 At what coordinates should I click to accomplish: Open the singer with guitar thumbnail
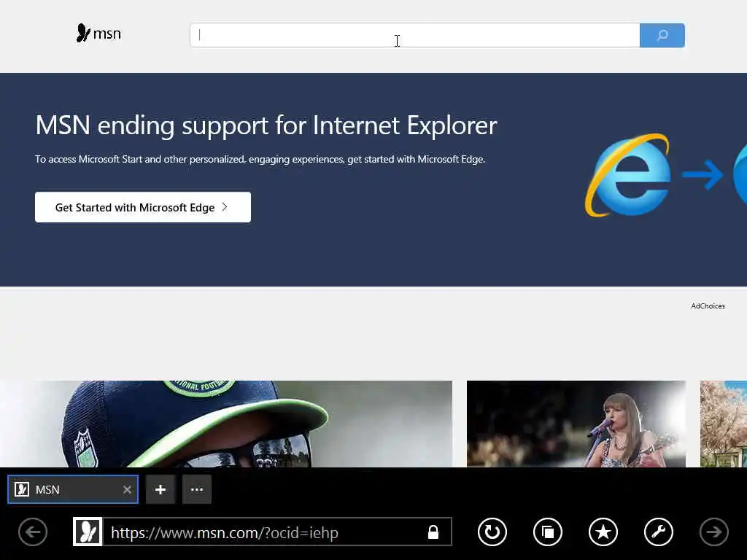(x=576, y=424)
